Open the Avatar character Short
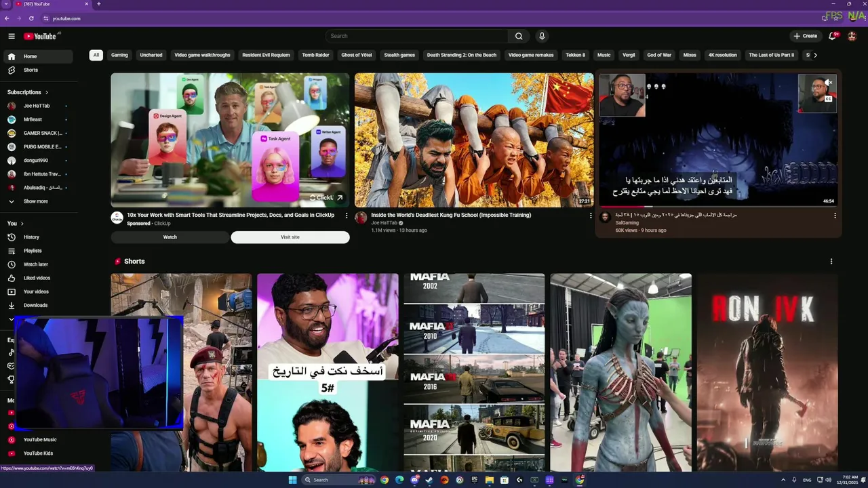 tap(620, 372)
